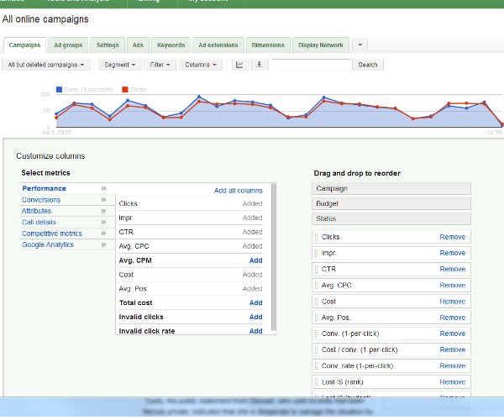Toggle the chart graph icon button
The image size is (504, 420).
click(x=239, y=65)
